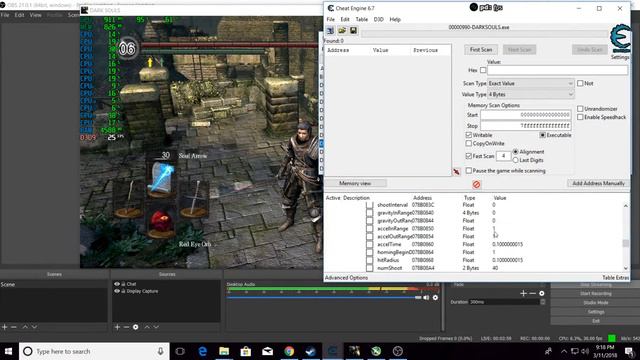This screenshot has width=640, height=360.
Task: Move source up arrow in Sources panel
Action: (147, 327)
